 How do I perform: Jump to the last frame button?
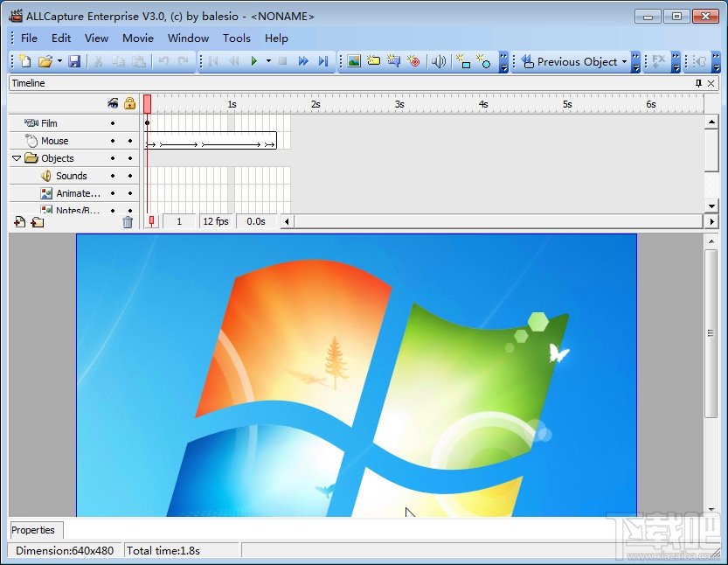point(323,61)
